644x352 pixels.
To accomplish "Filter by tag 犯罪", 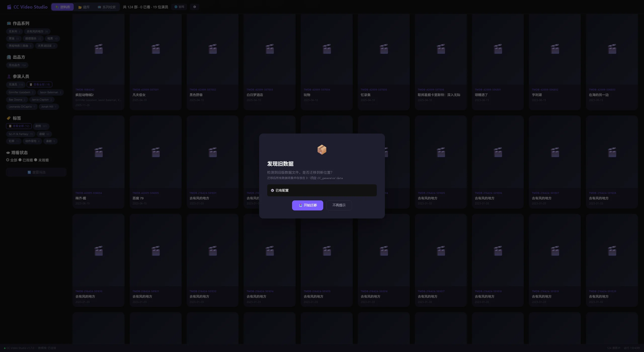I will 14,141.
